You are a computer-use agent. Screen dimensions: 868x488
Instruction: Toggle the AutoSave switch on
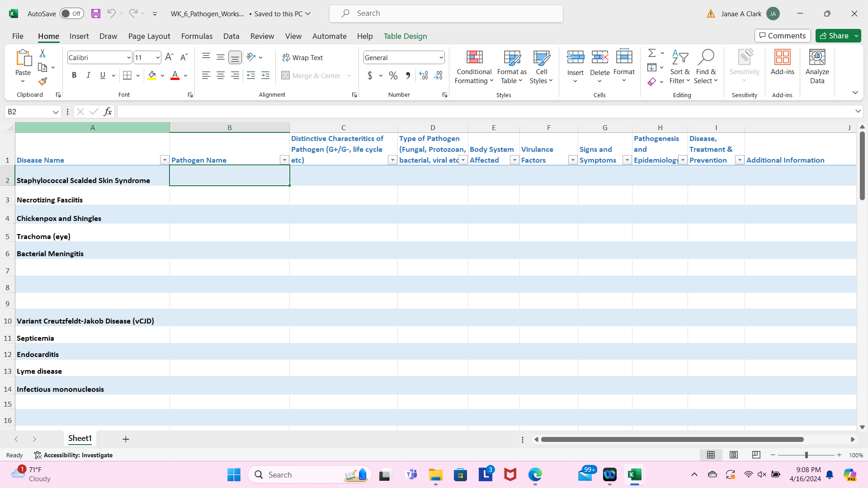pos(71,14)
